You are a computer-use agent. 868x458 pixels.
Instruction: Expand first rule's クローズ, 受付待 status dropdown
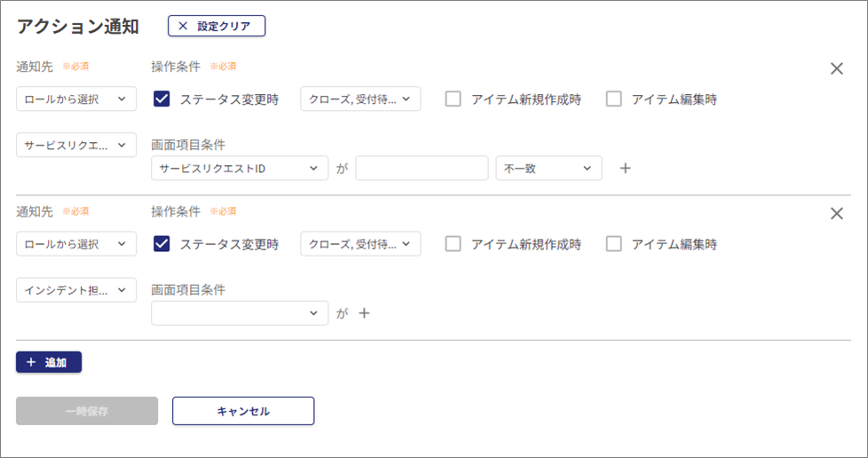pos(360,99)
